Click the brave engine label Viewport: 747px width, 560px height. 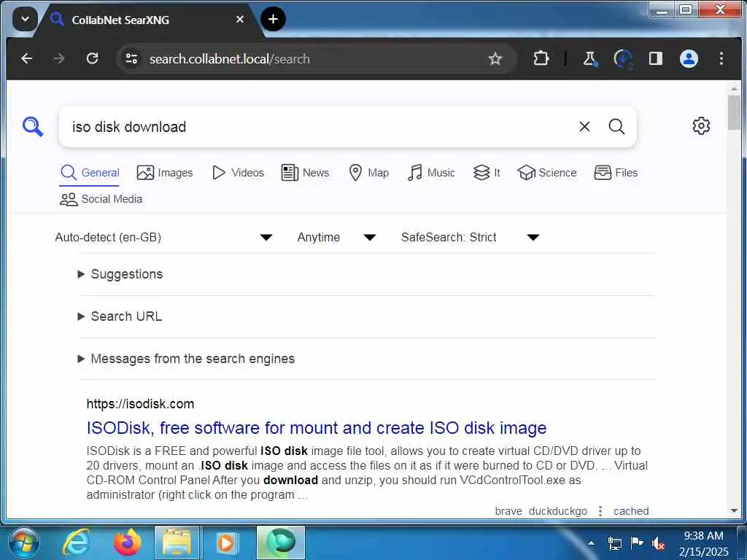tap(508, 511)
